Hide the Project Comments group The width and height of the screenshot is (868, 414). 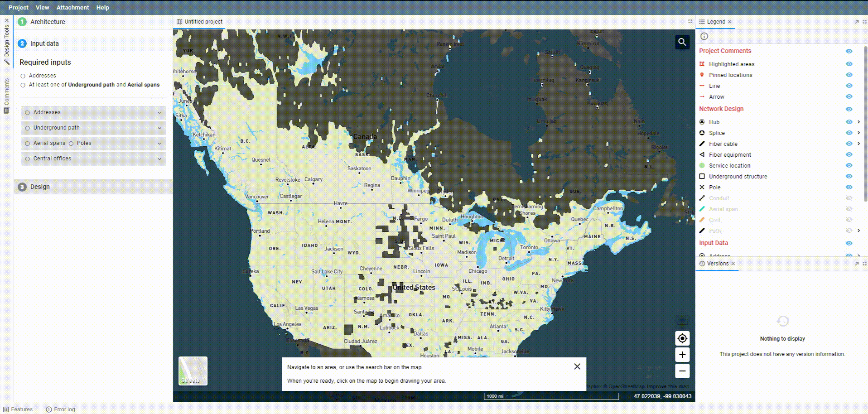point(849,51)
